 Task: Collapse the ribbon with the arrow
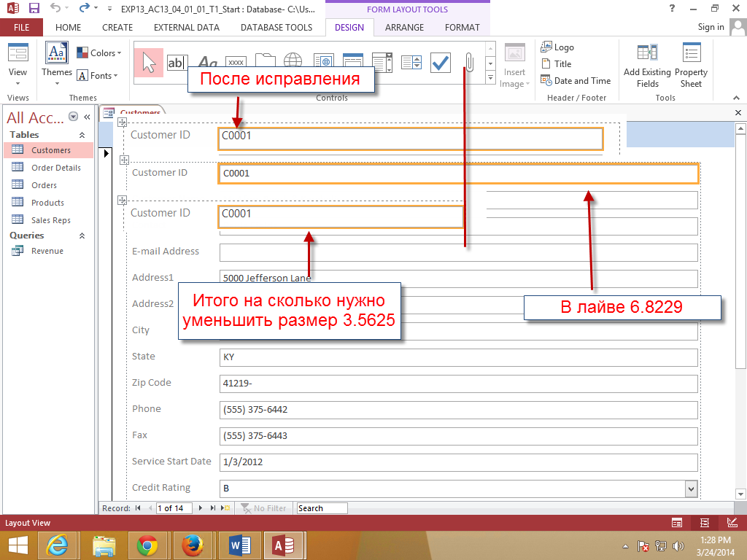[x=736, y=98]
